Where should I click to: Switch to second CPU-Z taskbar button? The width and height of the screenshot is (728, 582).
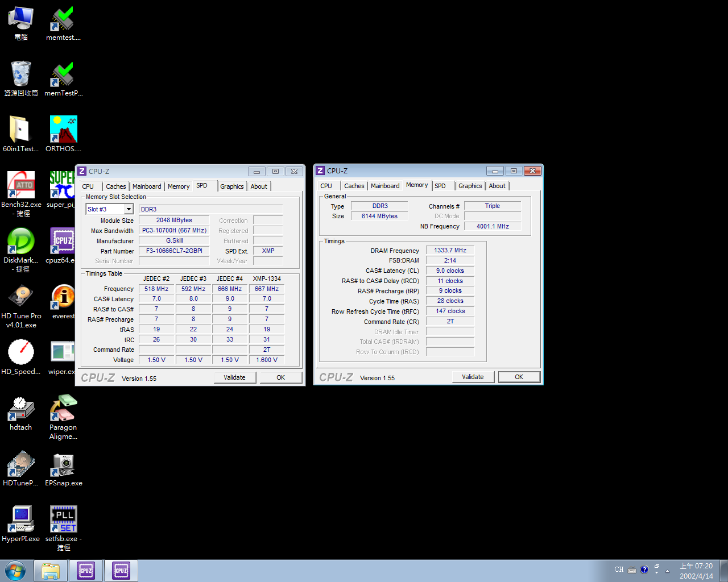(121, 571)
